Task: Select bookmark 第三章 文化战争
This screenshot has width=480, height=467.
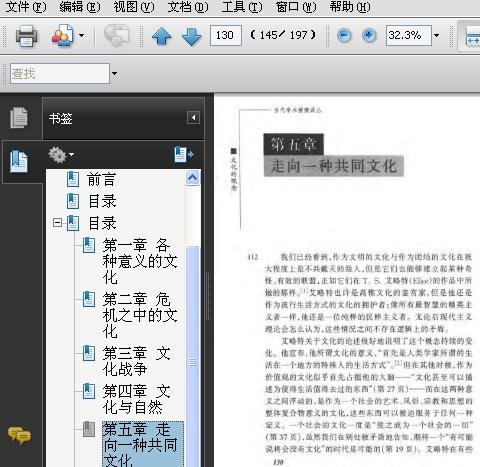Action: tap(137, 361)
